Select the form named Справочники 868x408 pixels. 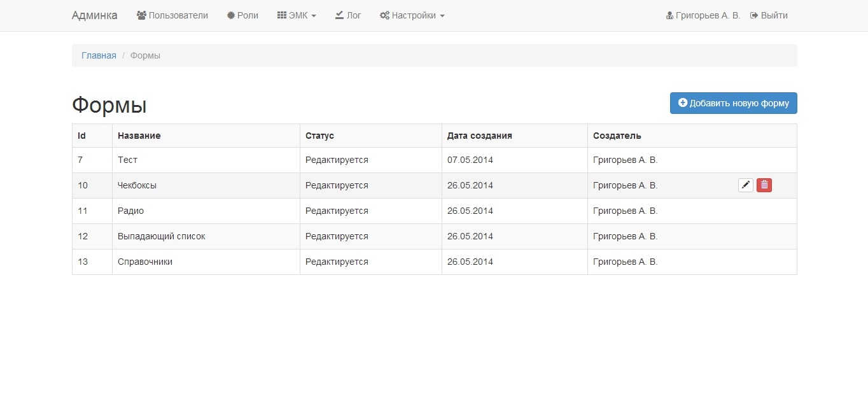[x=145, y=262]
